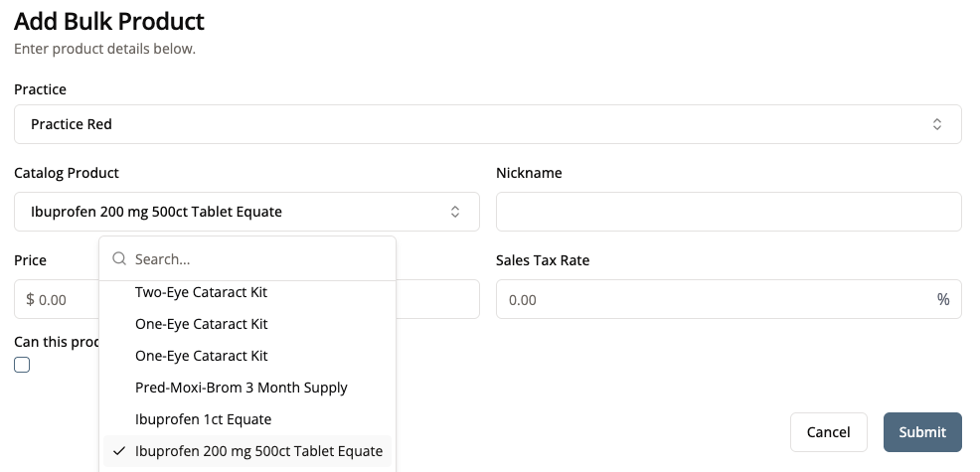Click the magnifier icon in the dropdown search

pyautogui.click(x=119, y=259)
